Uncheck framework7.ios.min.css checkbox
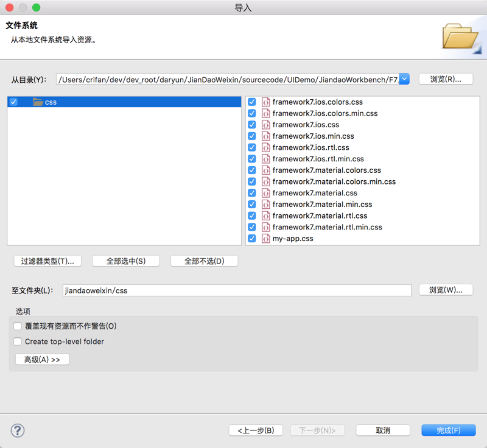The width and height of the screenshot is (487, 448). coord(252,136)
